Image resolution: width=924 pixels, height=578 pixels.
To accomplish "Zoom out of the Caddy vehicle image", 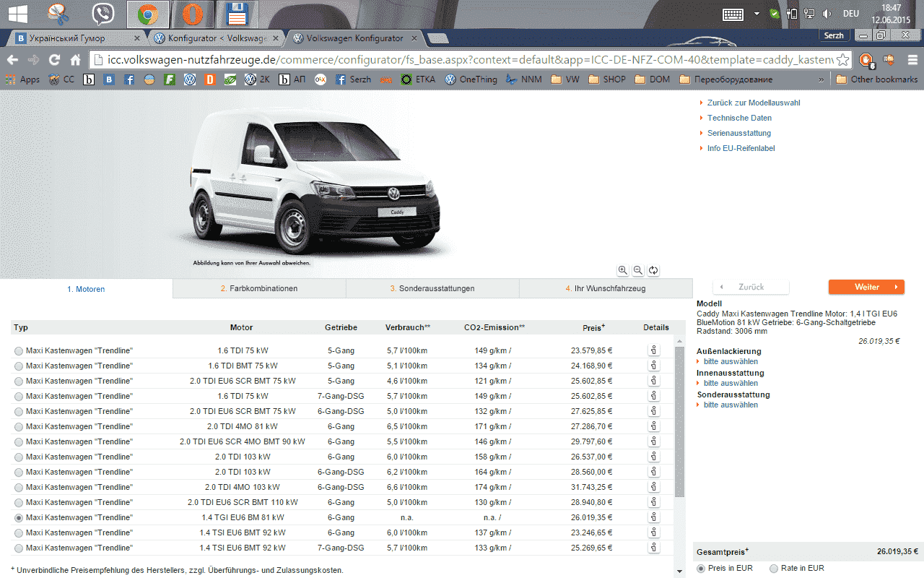I will click(638, 270).
